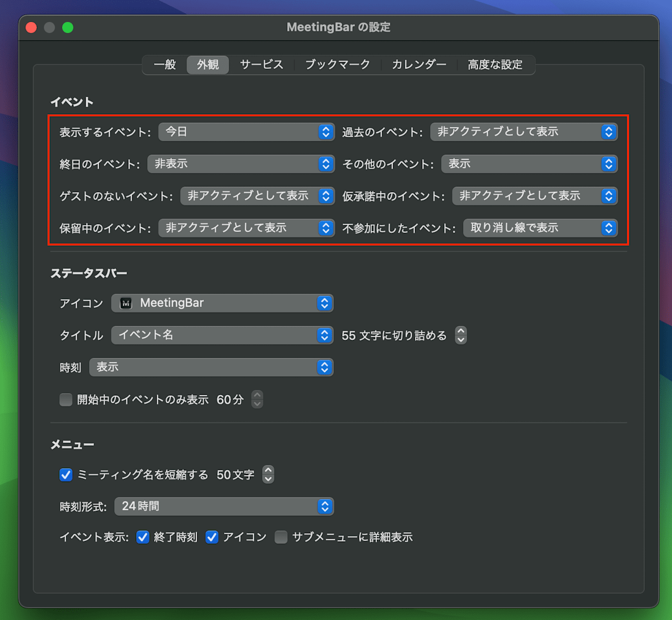
Task: Open the 表示するイベント dropdown
Action: [246, 132]
